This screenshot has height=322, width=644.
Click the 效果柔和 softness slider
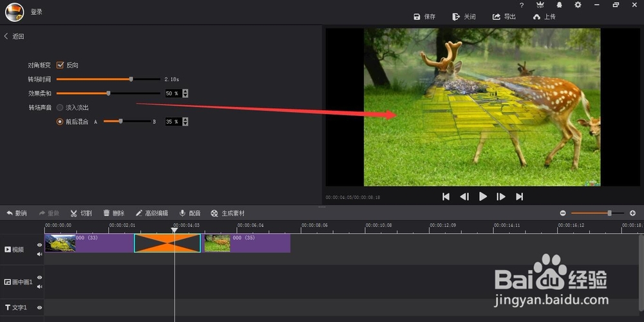(x=108, y=93)
